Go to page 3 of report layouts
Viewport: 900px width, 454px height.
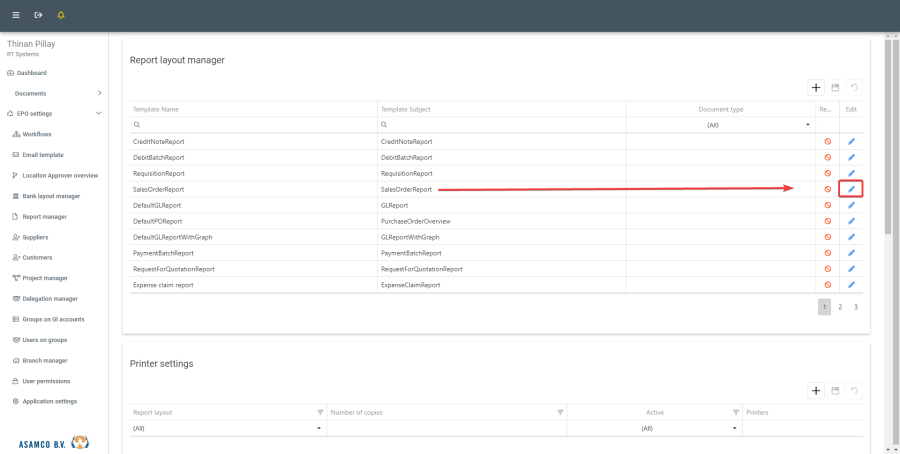855,307
